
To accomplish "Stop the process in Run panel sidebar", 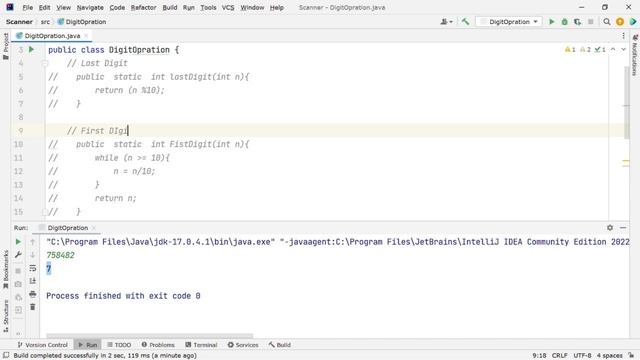I will point(18,271).
